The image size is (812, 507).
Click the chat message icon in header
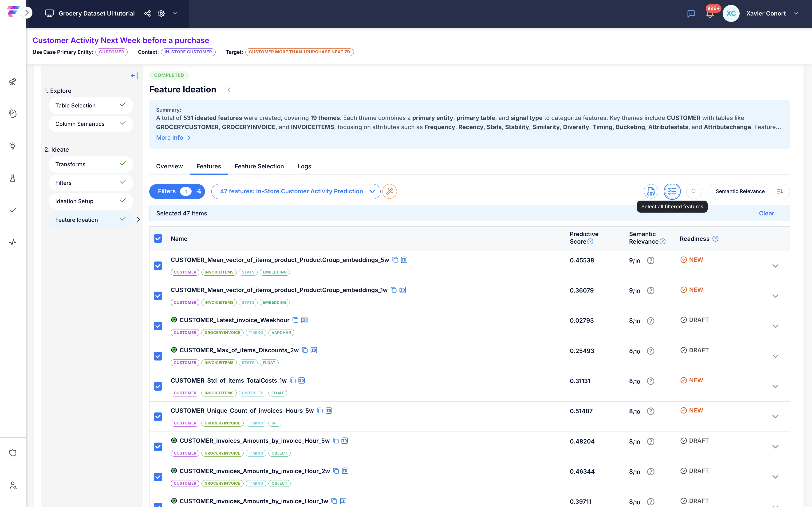691,14
